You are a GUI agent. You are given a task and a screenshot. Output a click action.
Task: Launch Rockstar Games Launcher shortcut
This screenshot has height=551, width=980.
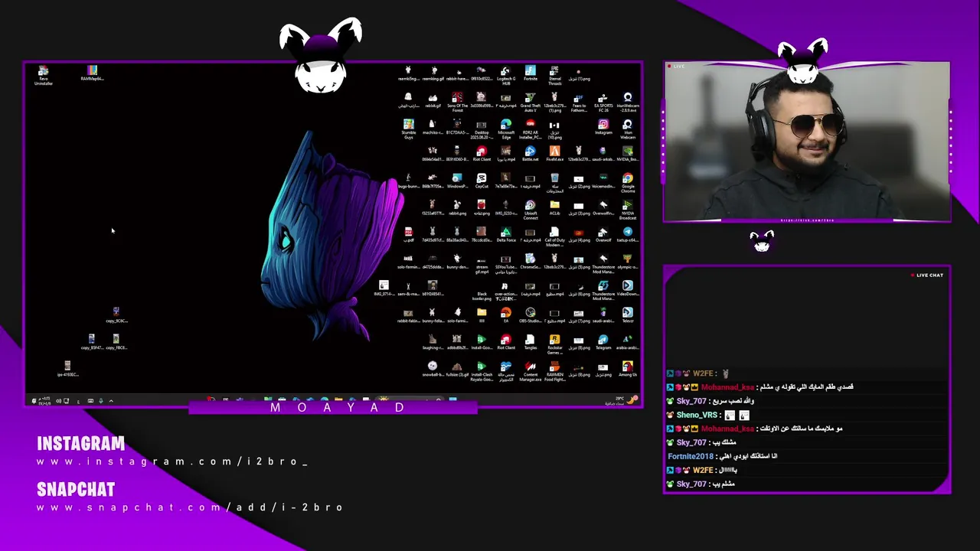point(554,344)
